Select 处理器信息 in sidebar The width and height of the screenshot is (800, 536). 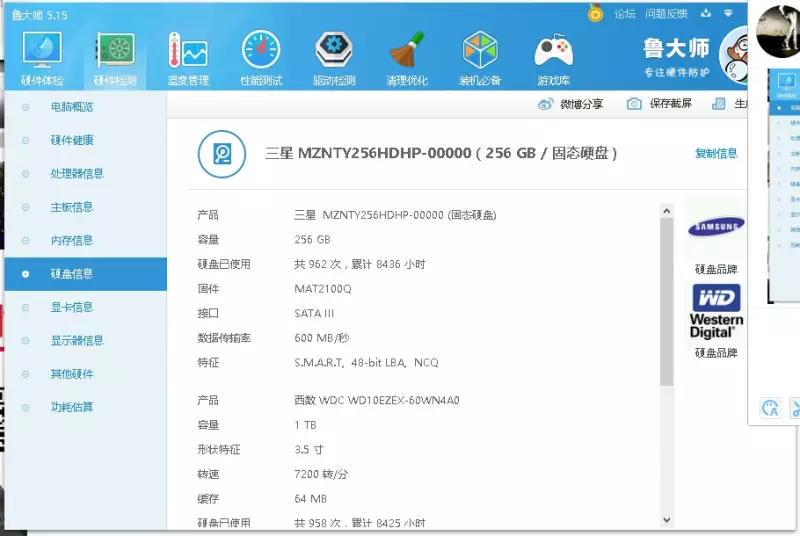coord(77,174)
